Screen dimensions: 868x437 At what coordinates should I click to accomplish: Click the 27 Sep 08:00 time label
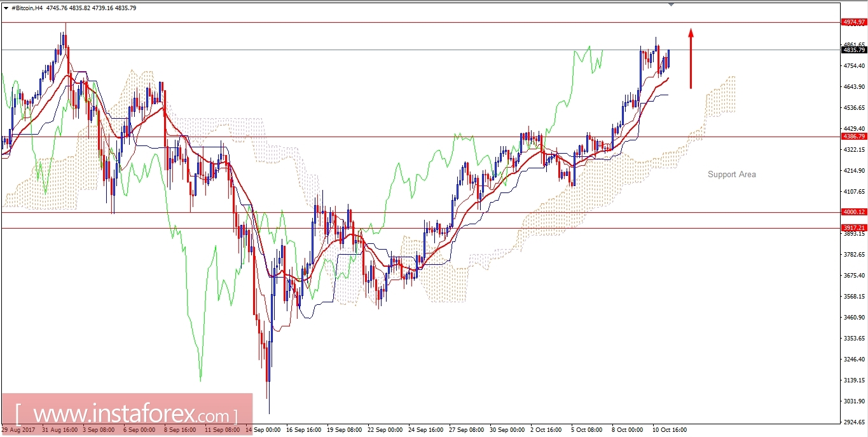[x=467, y=430]
